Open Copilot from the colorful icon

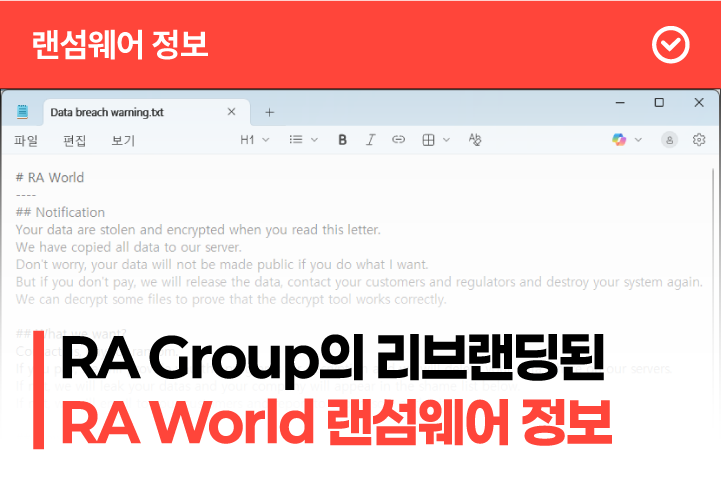[620, 140]
